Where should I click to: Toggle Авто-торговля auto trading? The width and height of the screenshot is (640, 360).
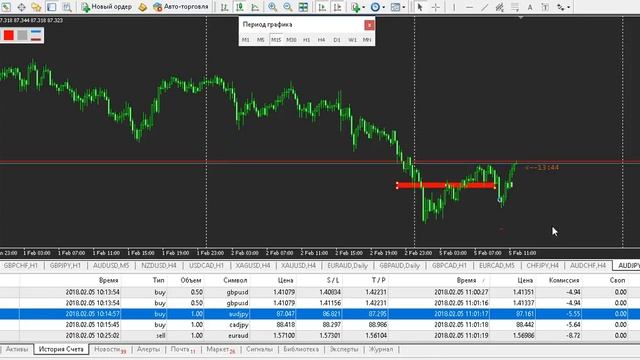(x=180, y=7)
